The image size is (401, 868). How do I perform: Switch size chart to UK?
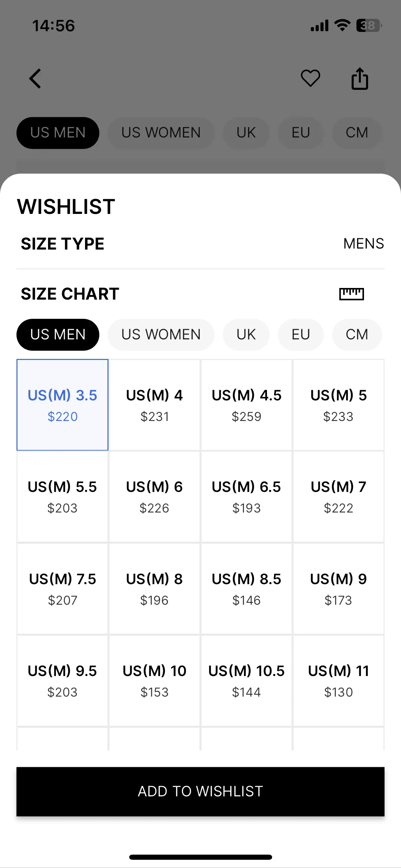246,335
